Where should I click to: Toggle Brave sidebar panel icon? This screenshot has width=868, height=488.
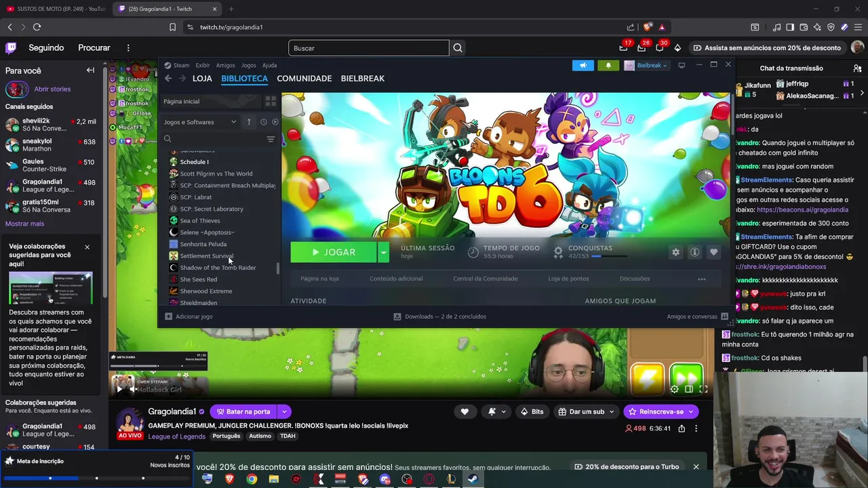pyautogui.click(x=790, y=27)
